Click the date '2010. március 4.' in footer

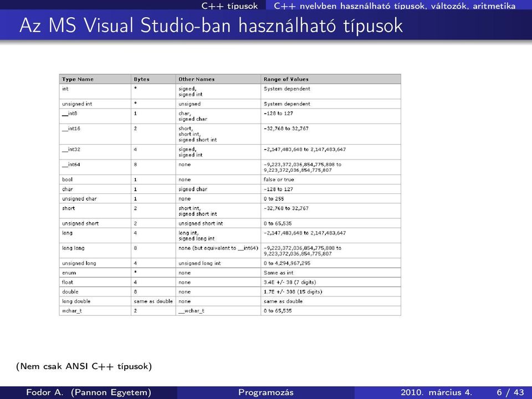pyautogui.click(x=436, y=392)
